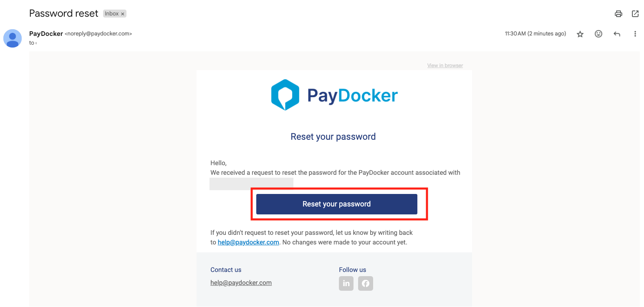
Task: Click the reply arrow icon
Action: (x=617, y=34)
